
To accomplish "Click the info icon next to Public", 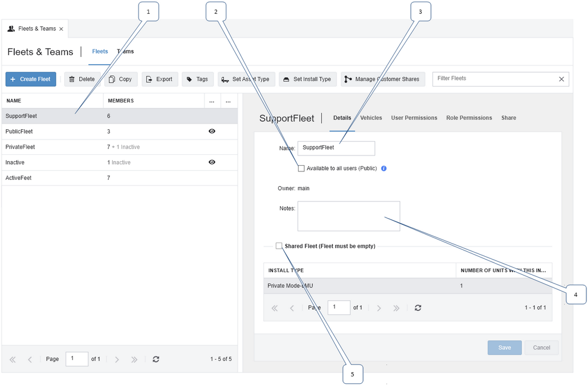I will pos(383,169).
